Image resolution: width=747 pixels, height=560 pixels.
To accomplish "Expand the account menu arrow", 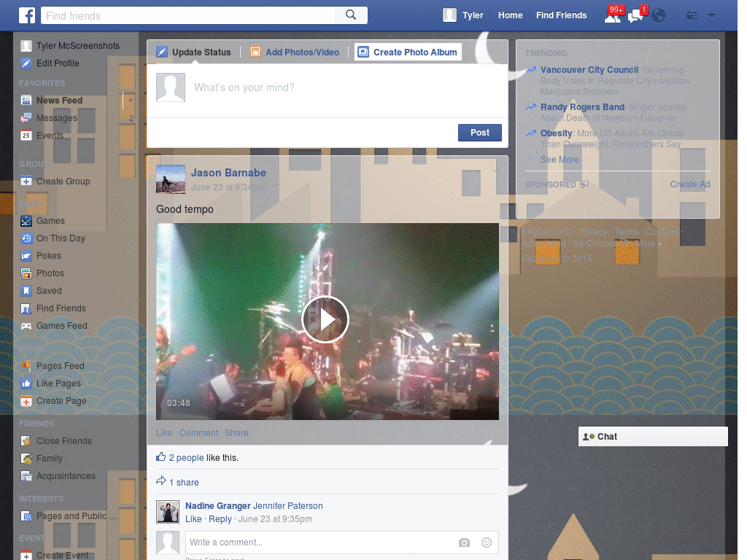I will (711, 15).
